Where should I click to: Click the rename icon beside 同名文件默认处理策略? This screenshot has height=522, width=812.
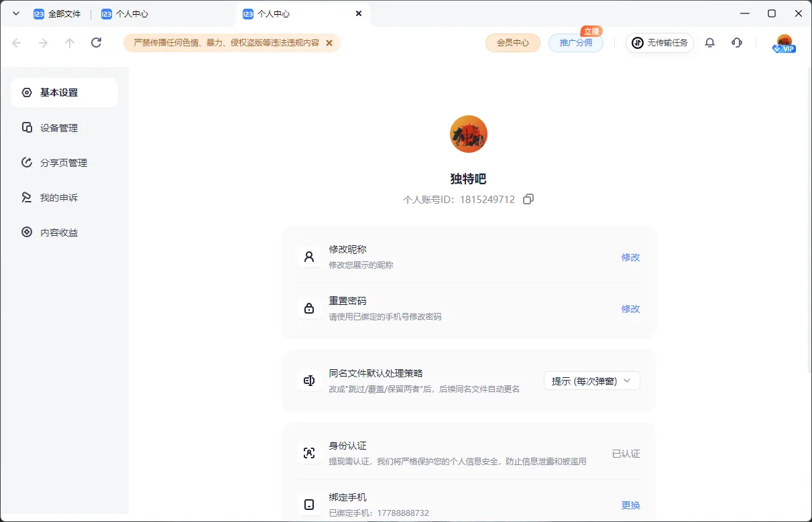point(309,381)
